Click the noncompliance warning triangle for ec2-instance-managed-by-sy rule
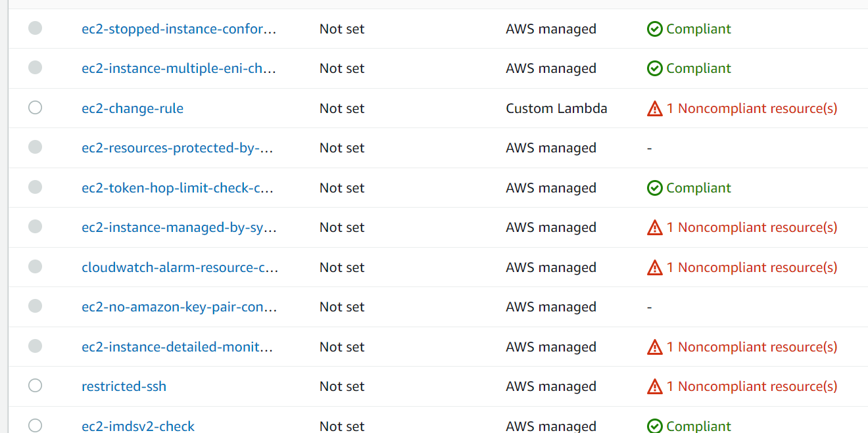 (x=655, y=227)
